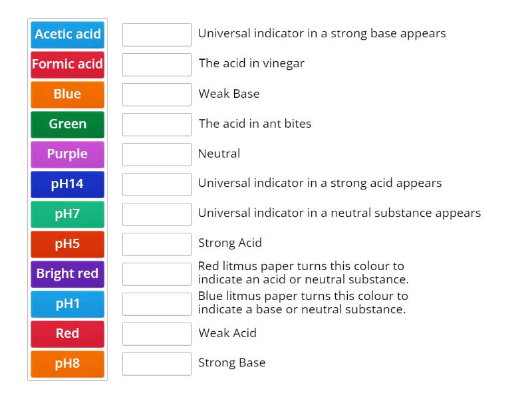
Task: Click the Bright red tile
Action: [x=66, y=274]
